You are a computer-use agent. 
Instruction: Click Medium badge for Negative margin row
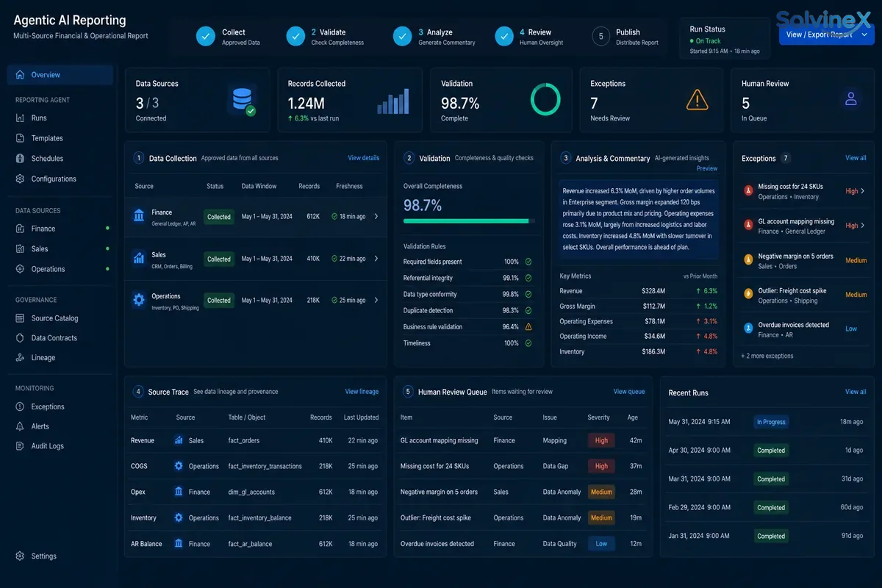coord(601,492)
